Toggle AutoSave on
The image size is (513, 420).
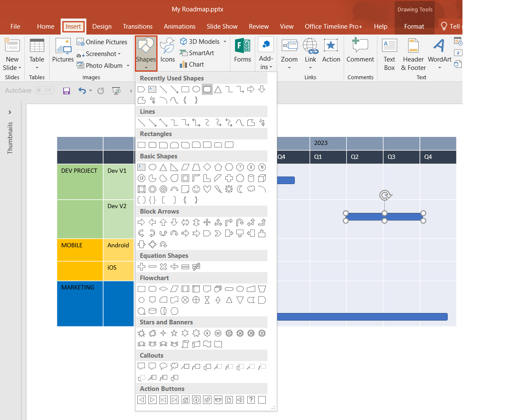click(x=44, y=90)
